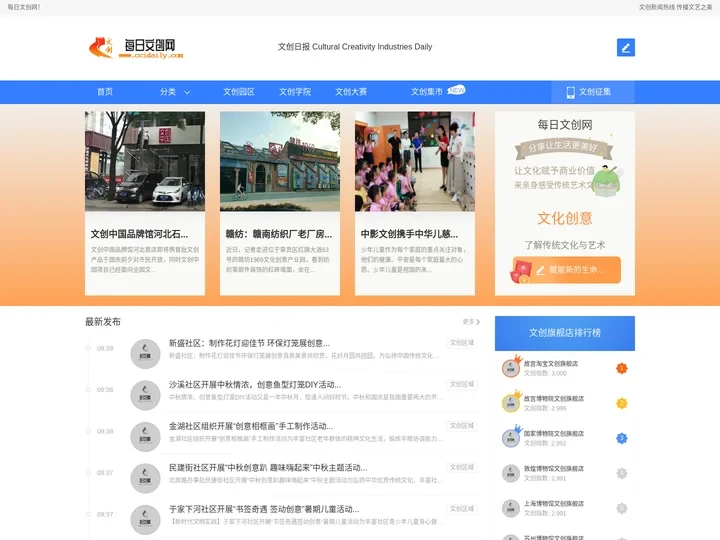This screenshot has height=540, width=720.
Task: Click 最新发布 section heading
Action: point(103,322)
